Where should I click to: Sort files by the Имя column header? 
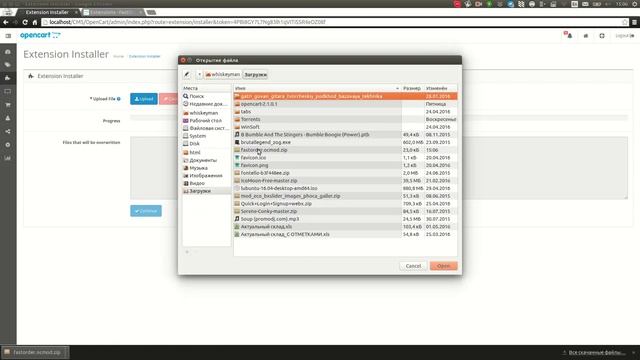(317, 88)
